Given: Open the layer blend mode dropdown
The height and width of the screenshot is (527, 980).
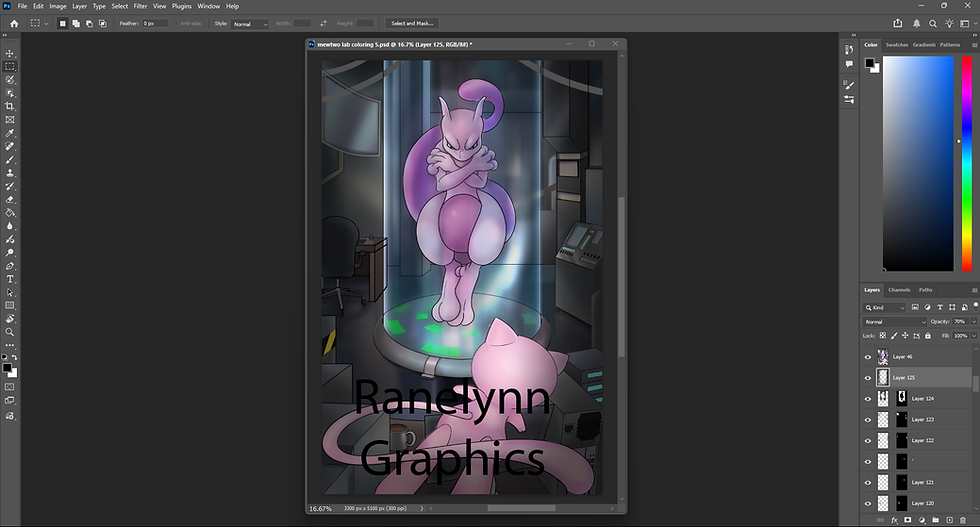Looking at the screenshot, I should [x=894, y=321].
